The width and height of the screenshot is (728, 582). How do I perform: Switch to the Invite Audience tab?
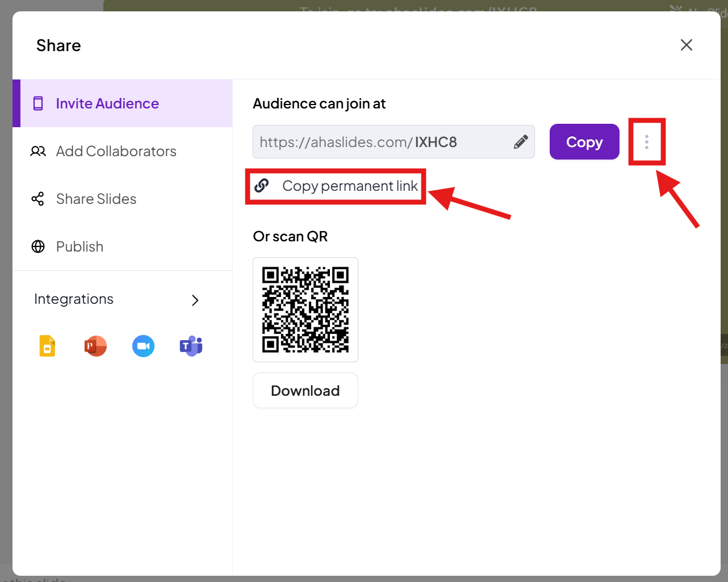(x=107, y=103)
